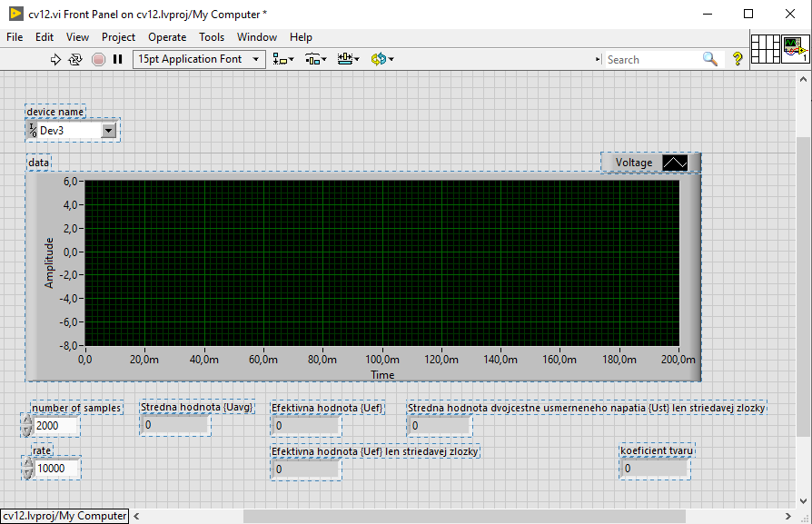Click the number of samples label
Screen dimensions: 812x524
pos(76,408)
